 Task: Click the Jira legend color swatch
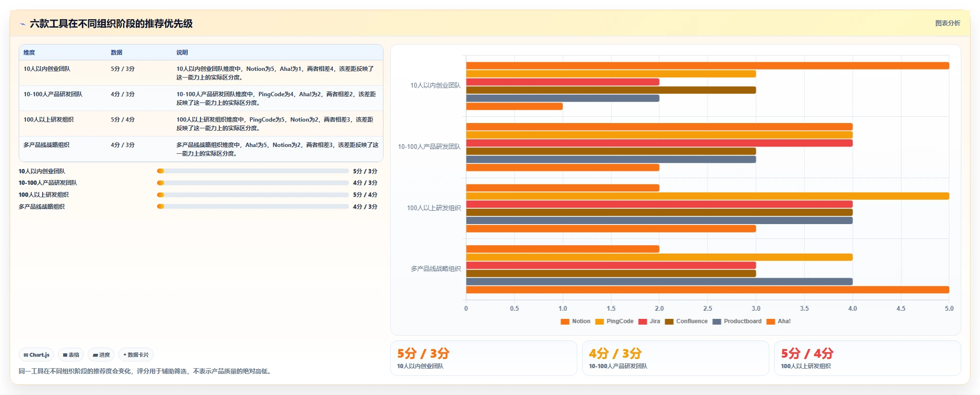click(x=642, y=322)
